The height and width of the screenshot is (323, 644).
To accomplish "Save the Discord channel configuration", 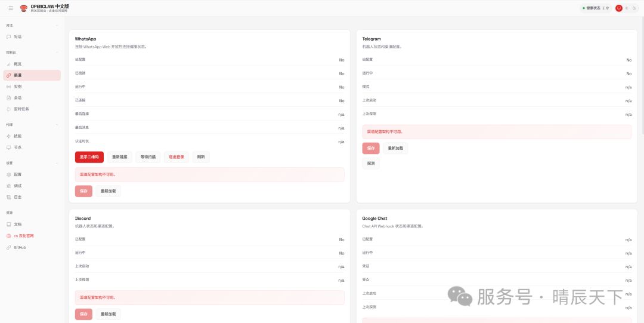I will click(x=84, y=315).
